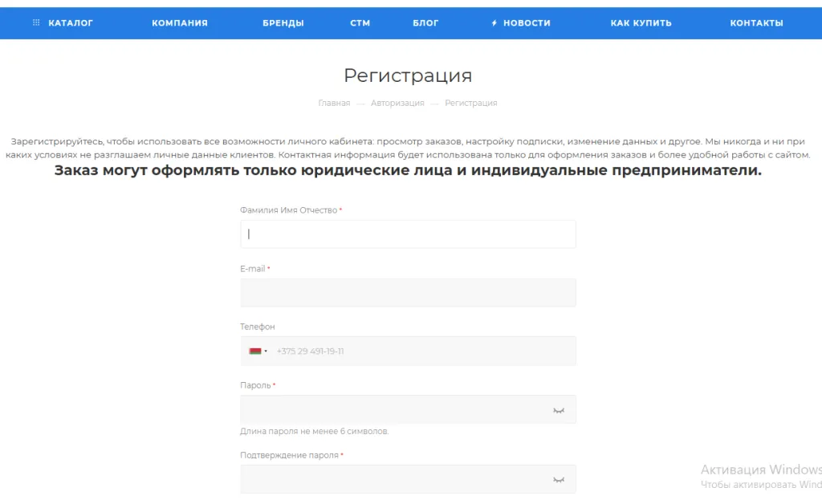Image resolution: width=822 pixels, height=504 pixels.
Task: Open the СТМ menu item
Action: point(360,23)
